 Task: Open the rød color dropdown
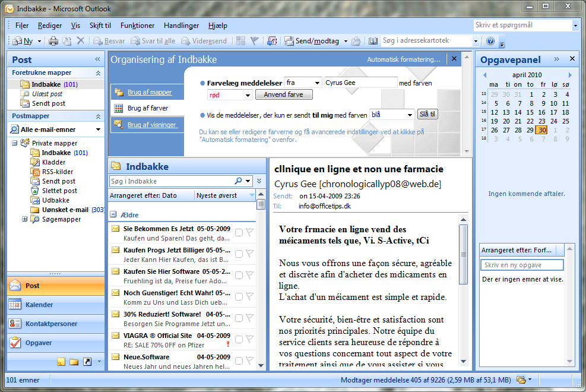point(248,95)
